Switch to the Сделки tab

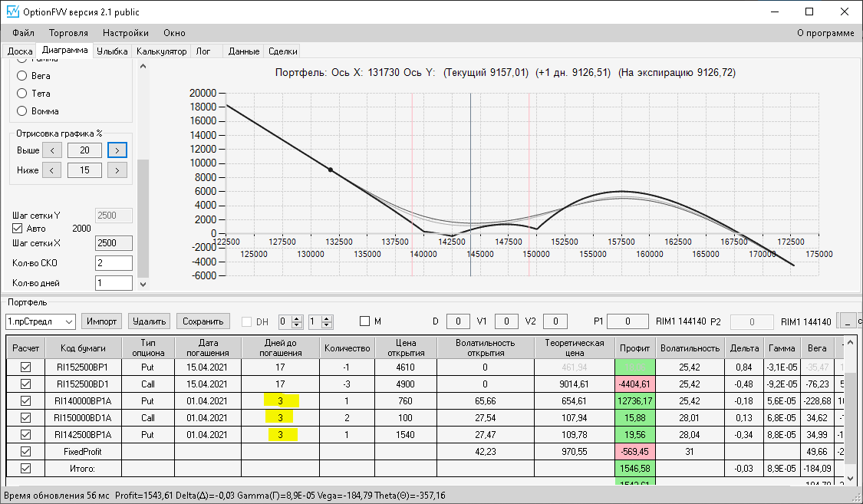click(283, 51)
